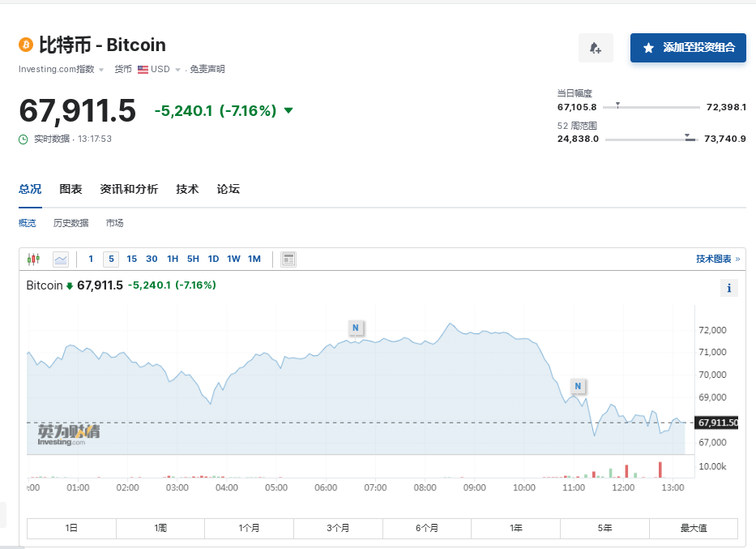Screen dimensions: 756x549
Task: Click the chart info icon
Action: 728,288
